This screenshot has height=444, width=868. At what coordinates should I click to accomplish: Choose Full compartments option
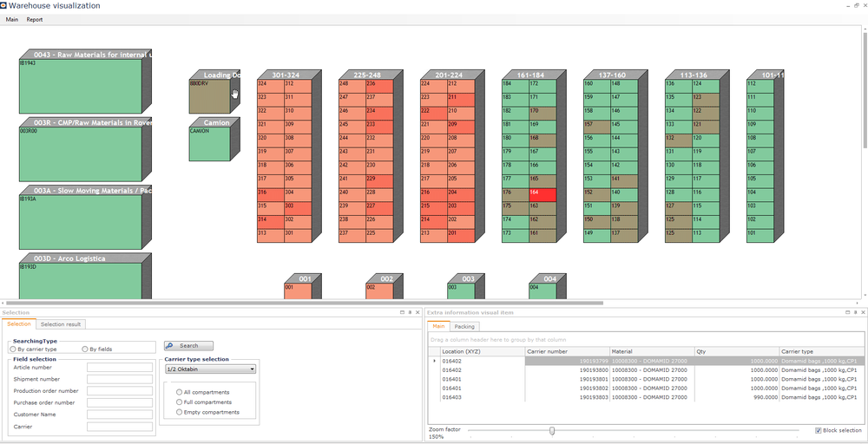coord(179,402)
